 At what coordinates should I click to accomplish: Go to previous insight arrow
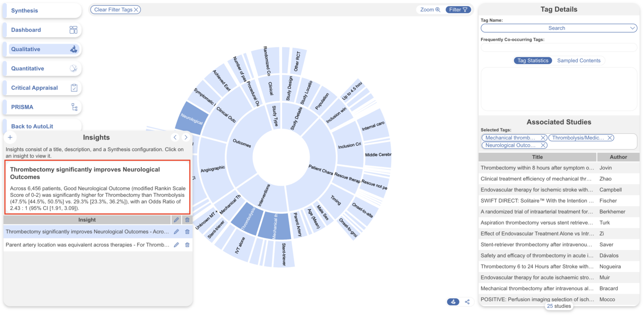coord(175,138)
